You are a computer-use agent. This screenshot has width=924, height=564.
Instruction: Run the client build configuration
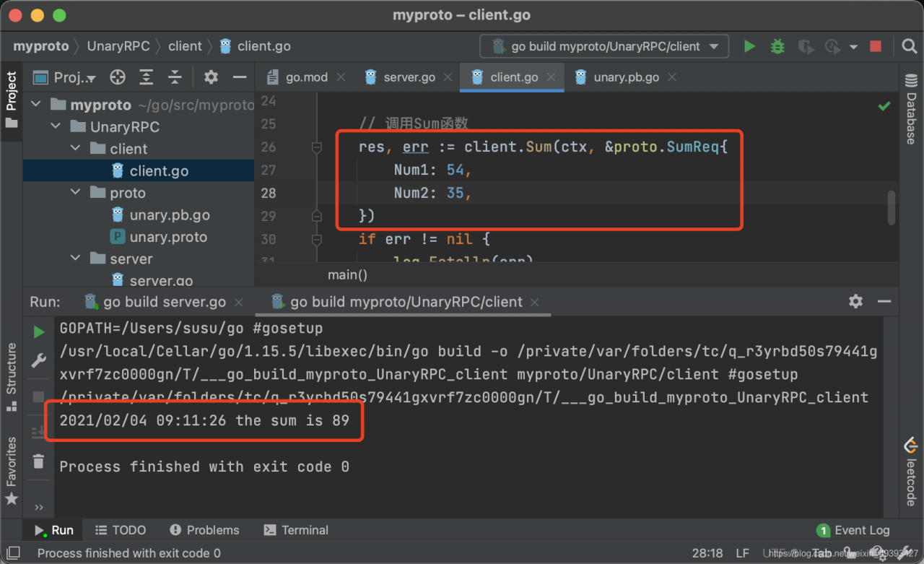[x=749, y=46]
